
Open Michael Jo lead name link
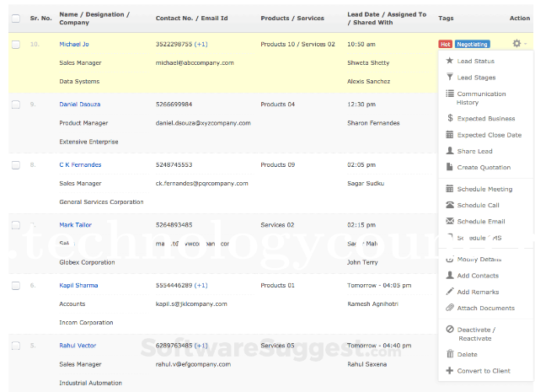(x=74, y=44)
